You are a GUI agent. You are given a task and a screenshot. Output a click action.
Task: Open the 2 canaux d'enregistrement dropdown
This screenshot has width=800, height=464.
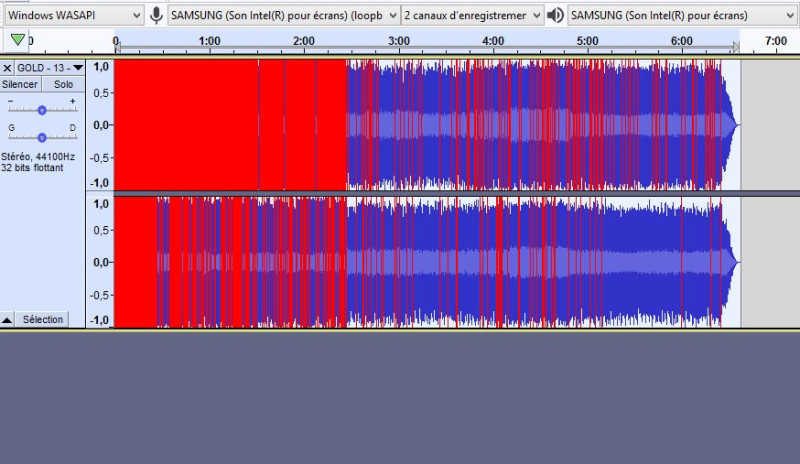coord(473,15)
